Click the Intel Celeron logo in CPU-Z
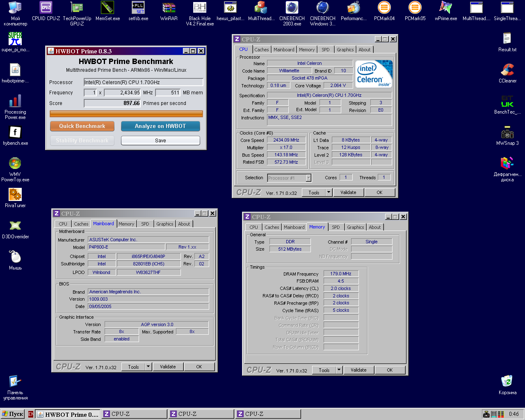Viewport: 525px width, 420px height. [x=374, y=74]
